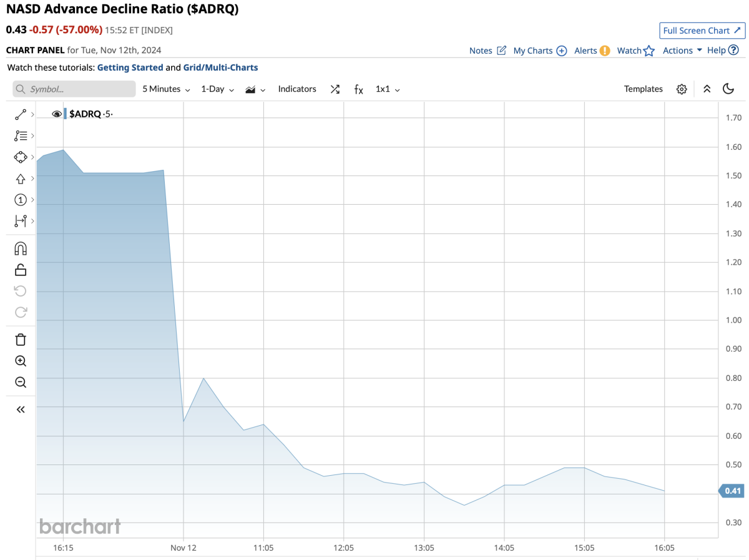
Task: Open the fx expressions tool
Action: click(358, 89)
